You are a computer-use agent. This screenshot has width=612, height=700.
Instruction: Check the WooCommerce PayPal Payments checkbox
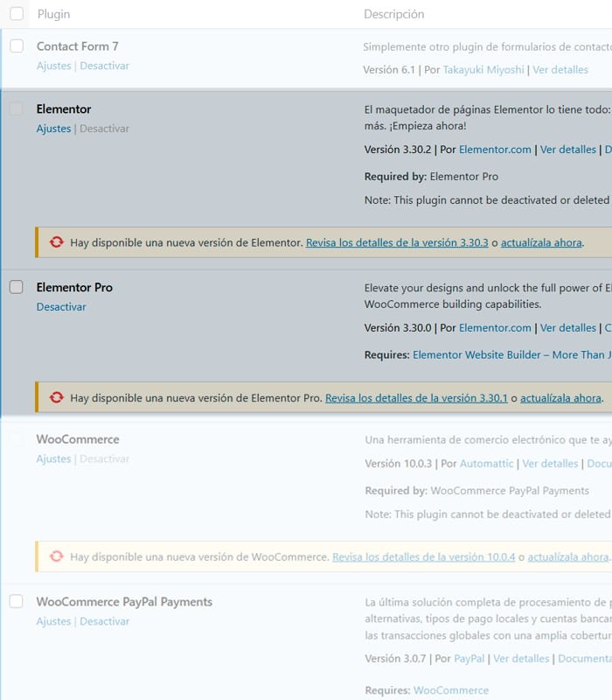[x=17, y=601]
